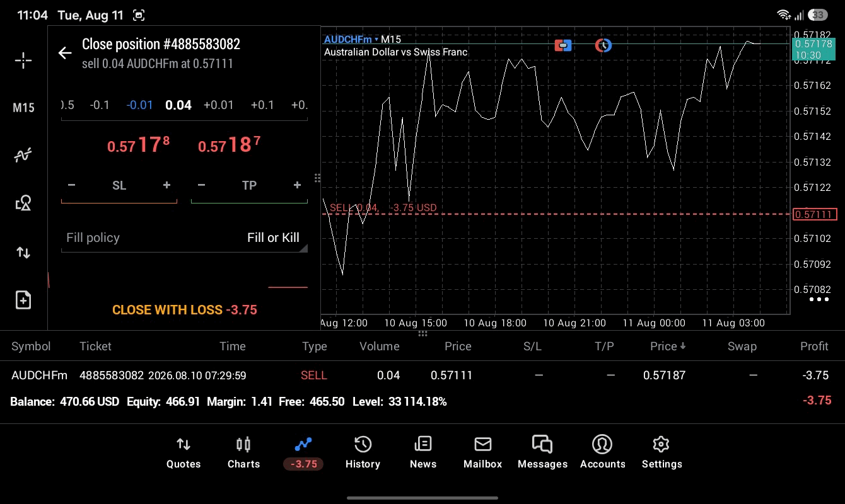Tap the trade arrows icon in sidebar

[x=23, y=253]
